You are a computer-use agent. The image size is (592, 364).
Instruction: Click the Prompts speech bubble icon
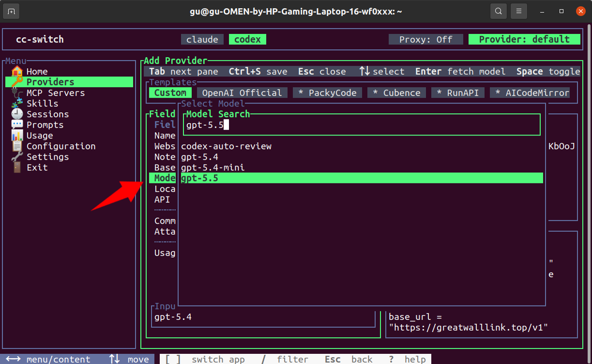pos(17,124)
